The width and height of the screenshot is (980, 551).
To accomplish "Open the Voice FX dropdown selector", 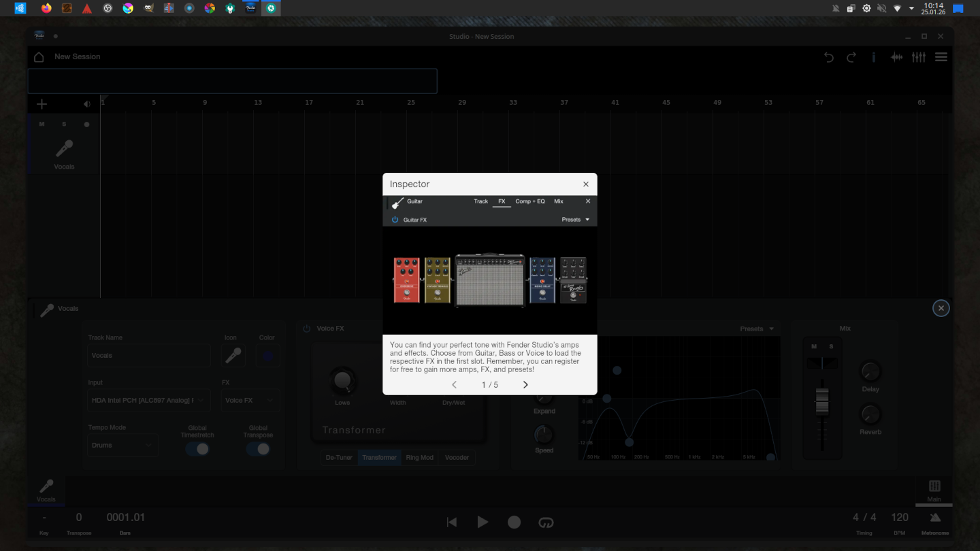I will click(249, 401).
